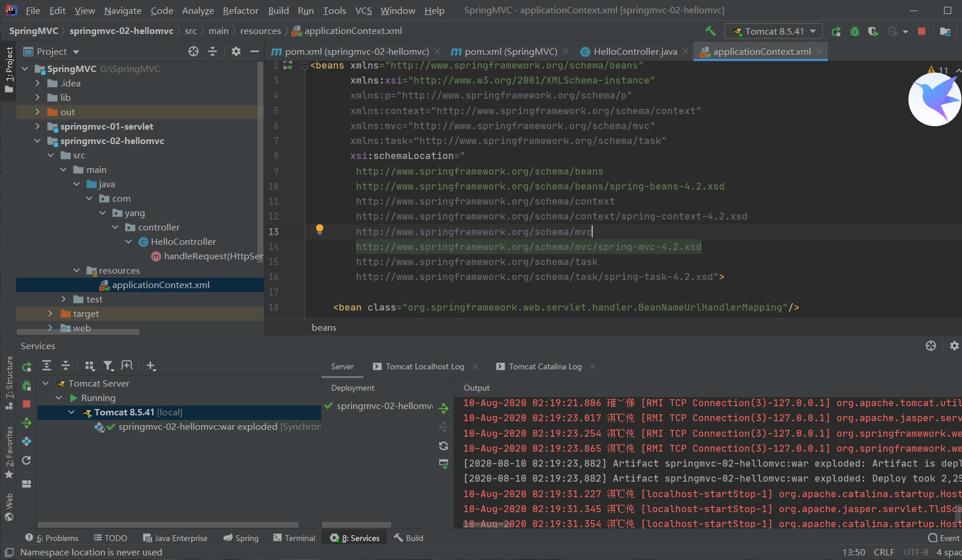Switch to the Tomcat Catalina Log tab
This screenshot has height=560, width=962.
pos(544,366)
